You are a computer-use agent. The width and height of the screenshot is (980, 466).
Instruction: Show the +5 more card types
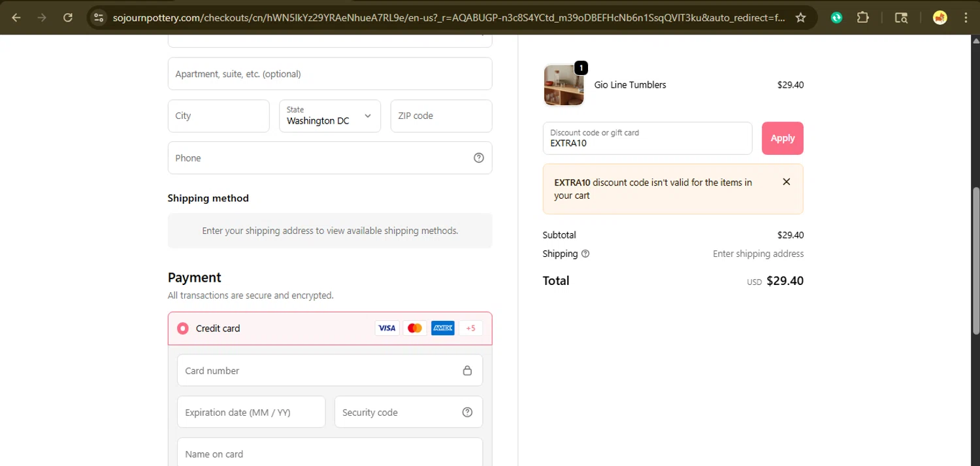click(471, 328)
